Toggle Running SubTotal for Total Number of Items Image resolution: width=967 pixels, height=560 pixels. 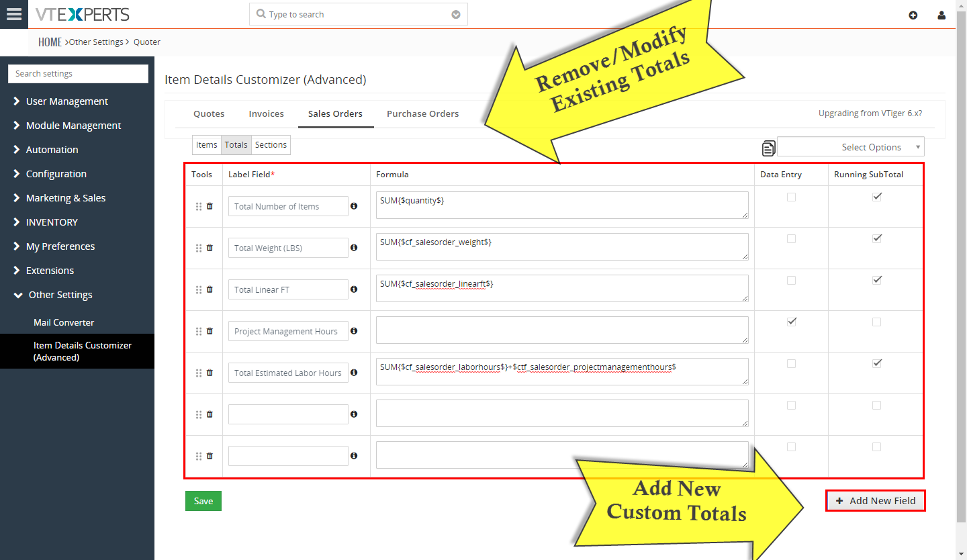click(876, 197)
